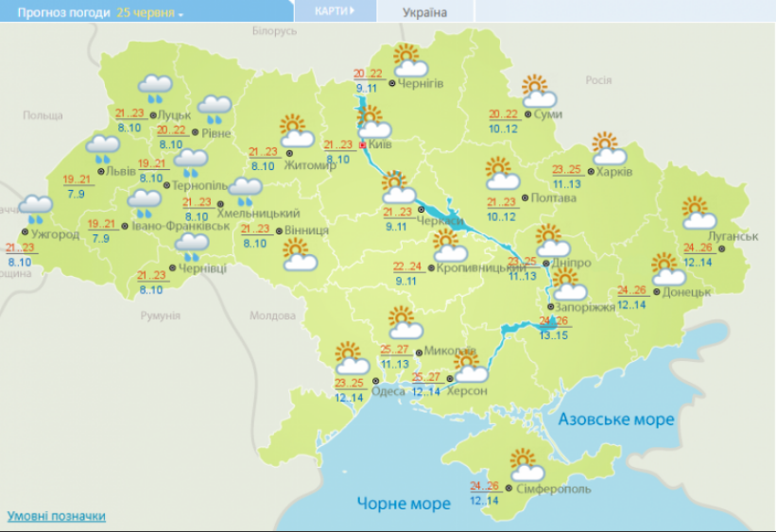
Task: Open the date dropdown showing 25 червня
Action: coord(149,13)
